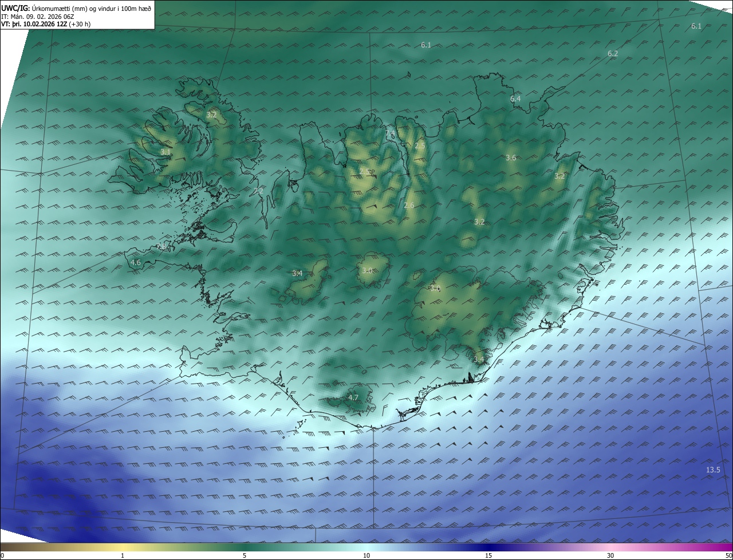Image resolution: width=733 pixels, height=560 pixels.
Task: Click the 4.7 value label
Action: coord(353,397)
